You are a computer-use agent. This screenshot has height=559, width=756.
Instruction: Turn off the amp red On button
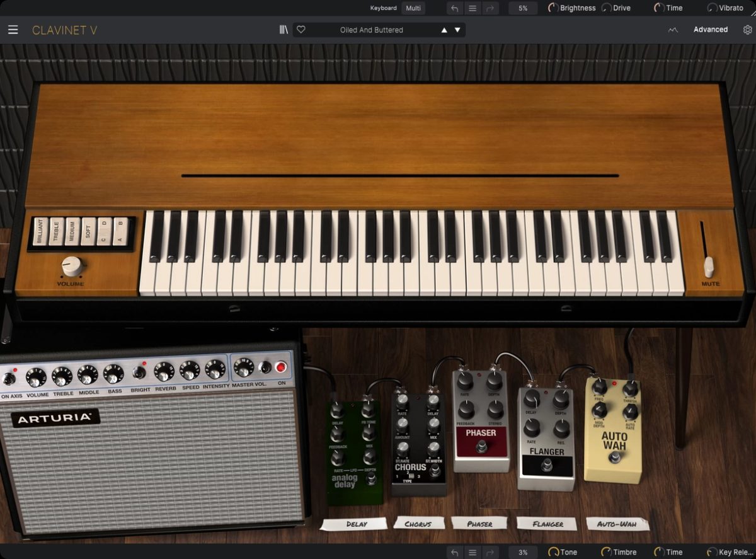coord(281,367)
